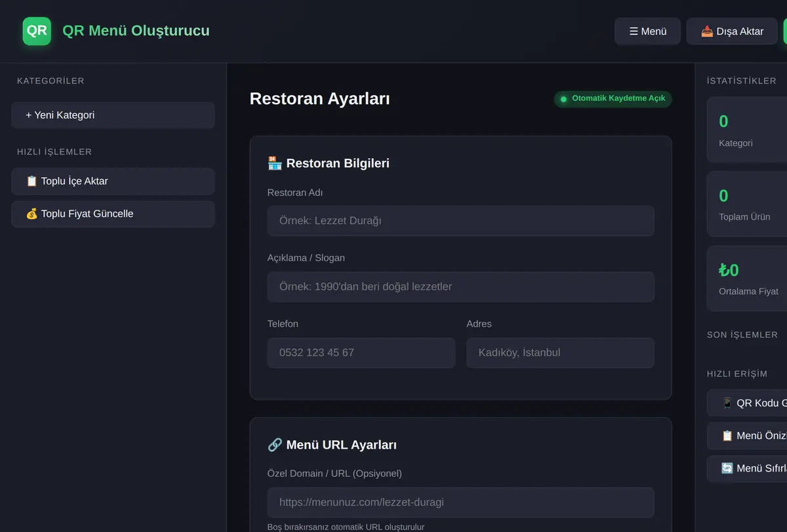Viewport: 787px width, 532px height.
Task: Click the Toplam Ürün statistic card
Action: 747,204
